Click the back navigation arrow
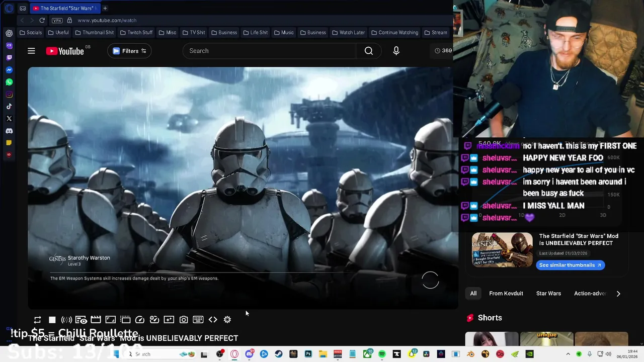Image resolution: width=644 pixels, height=362 pixels. coord(22,20)
